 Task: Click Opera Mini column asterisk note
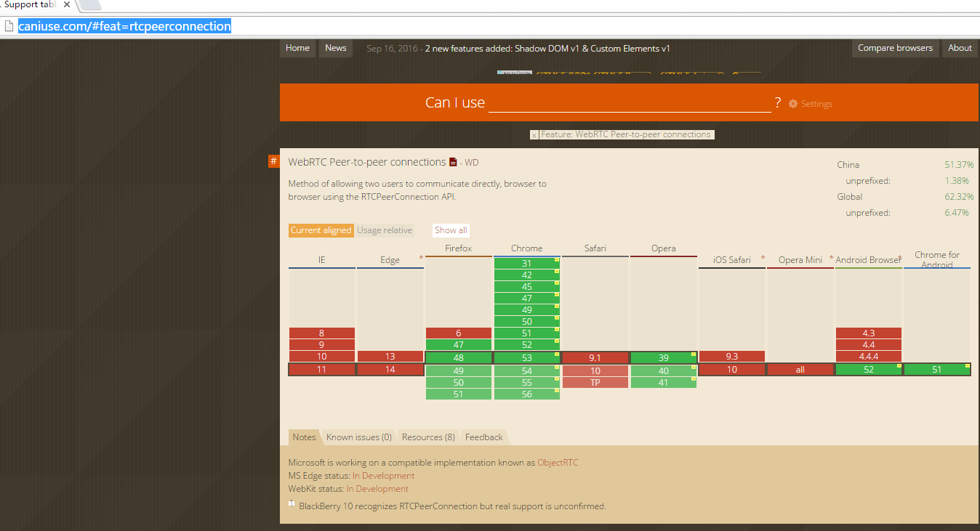[831, 259]
